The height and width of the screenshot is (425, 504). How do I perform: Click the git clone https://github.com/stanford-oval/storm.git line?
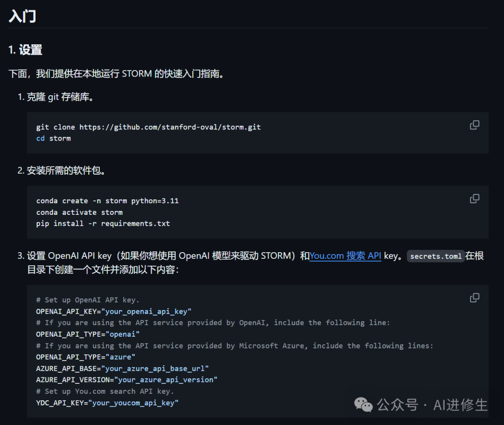point(148,127)
